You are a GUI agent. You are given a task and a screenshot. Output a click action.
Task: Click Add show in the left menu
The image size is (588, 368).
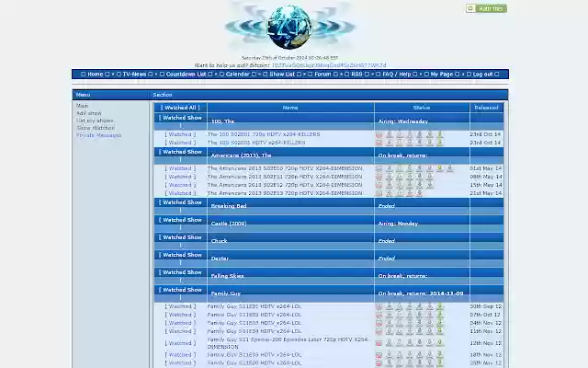tap(89, 113)
